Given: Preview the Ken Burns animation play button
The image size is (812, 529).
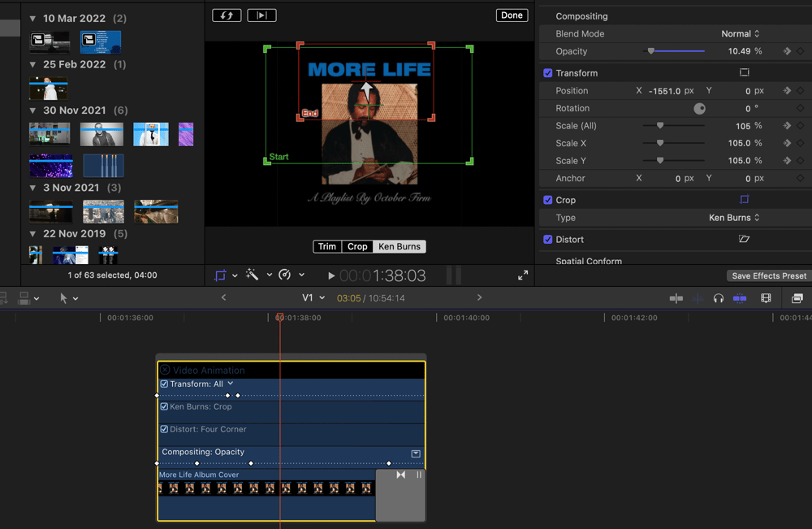Looking at the screenshot, I should tap(261, 15).
